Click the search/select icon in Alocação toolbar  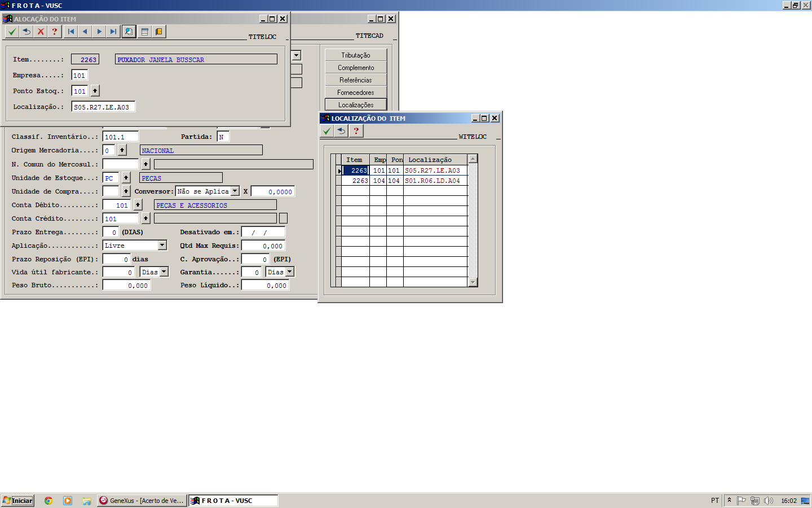[129, 32]
